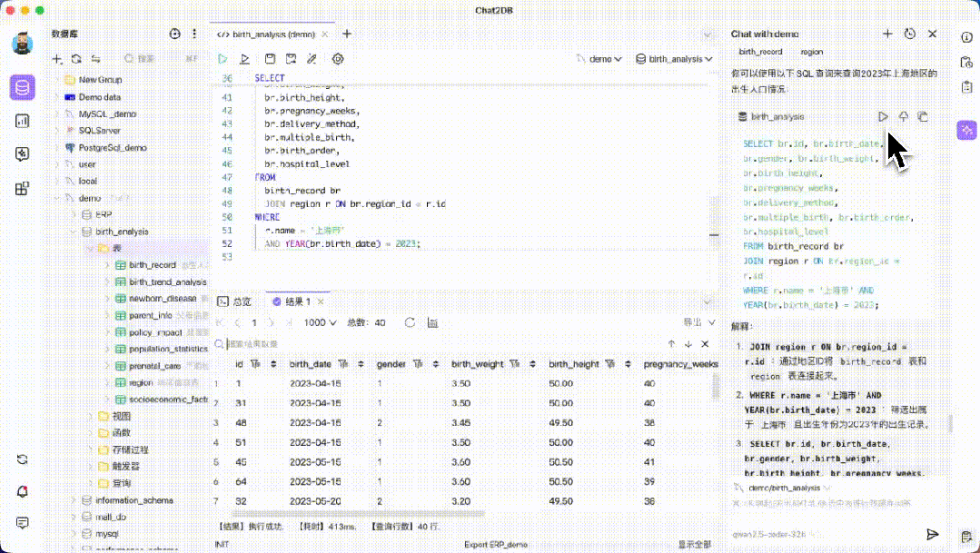Go to next search match arrow down
The height and width of the screenshot is (553, 980).
pyautogui.click(x=688, y=343)
